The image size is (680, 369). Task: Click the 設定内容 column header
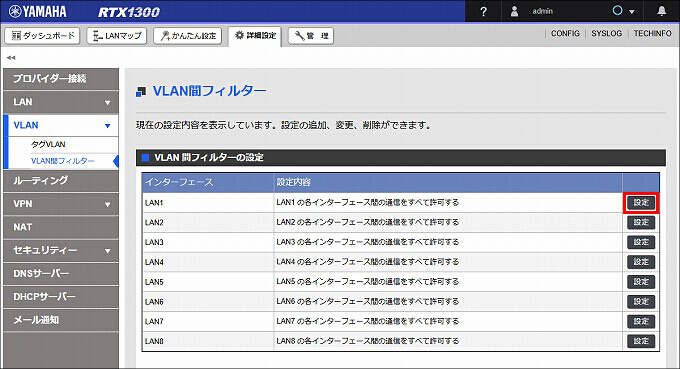coord(448,183)
